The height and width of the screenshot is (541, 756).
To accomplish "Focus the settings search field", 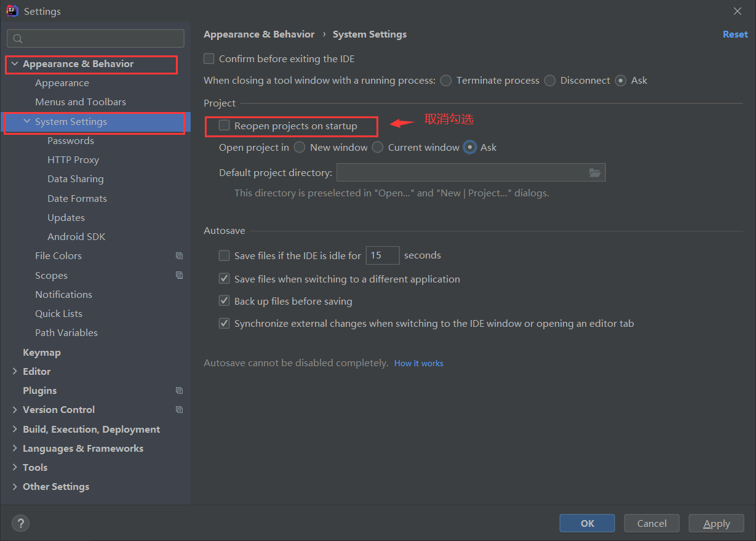I will pyautogui.click(x=95, y=39).
